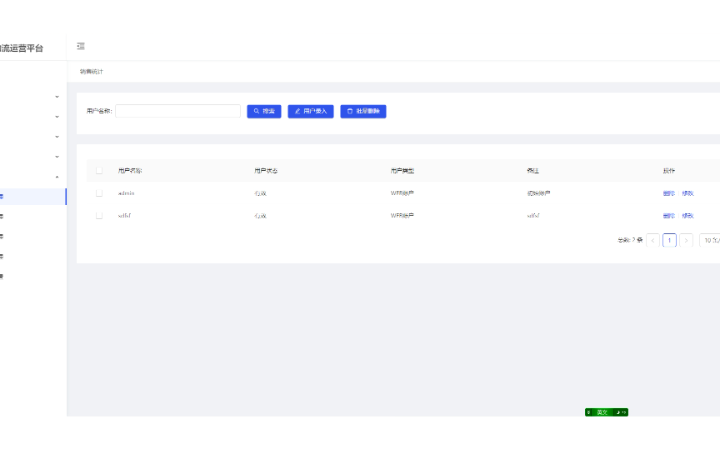Image resolution: width=720 pixels, height=450 pixels.
Task: Check the checkbox for the admin row
Action: pyautogui.click(x=99, y=193)
